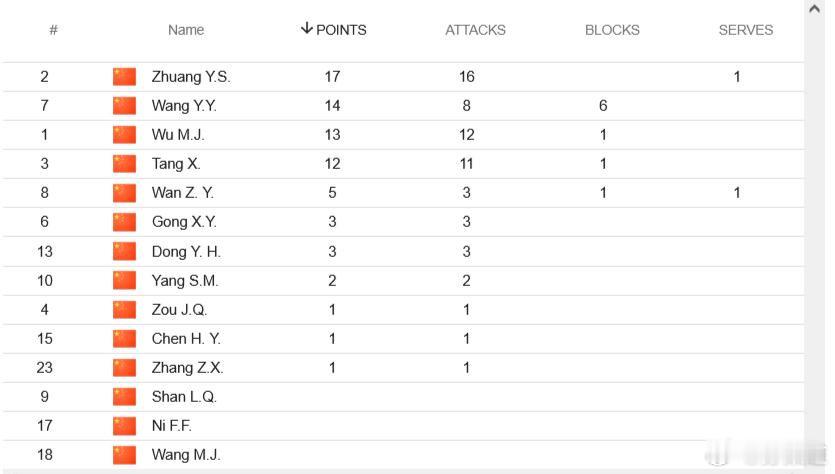Click the flag icon next to Wang M.J.

click(124, 455)
